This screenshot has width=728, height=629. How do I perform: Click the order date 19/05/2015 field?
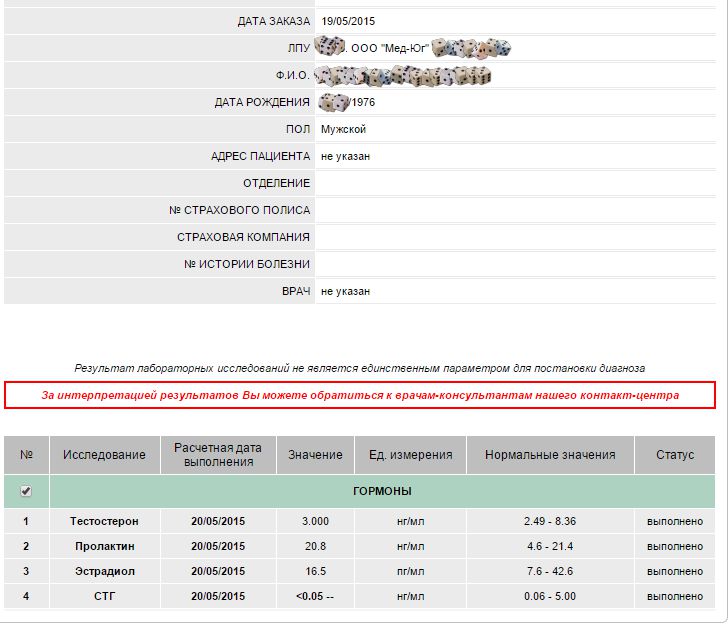[x=349, y=21]
